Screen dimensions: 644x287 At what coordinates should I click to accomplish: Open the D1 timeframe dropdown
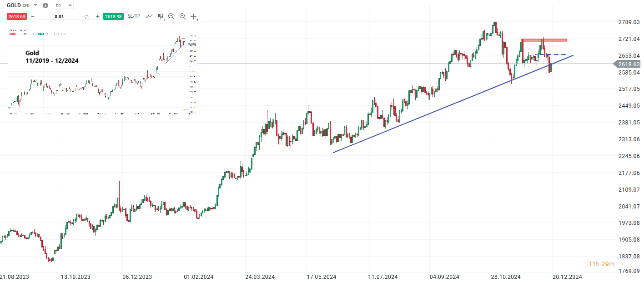(70, 5)
